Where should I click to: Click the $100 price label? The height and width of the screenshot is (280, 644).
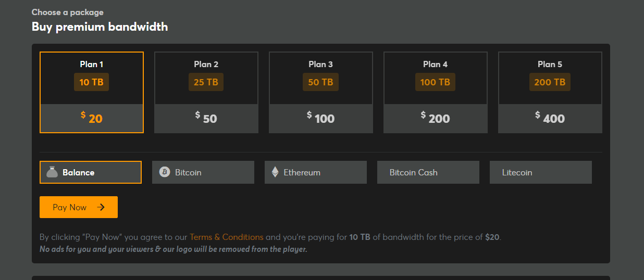(x=321, y=119)
